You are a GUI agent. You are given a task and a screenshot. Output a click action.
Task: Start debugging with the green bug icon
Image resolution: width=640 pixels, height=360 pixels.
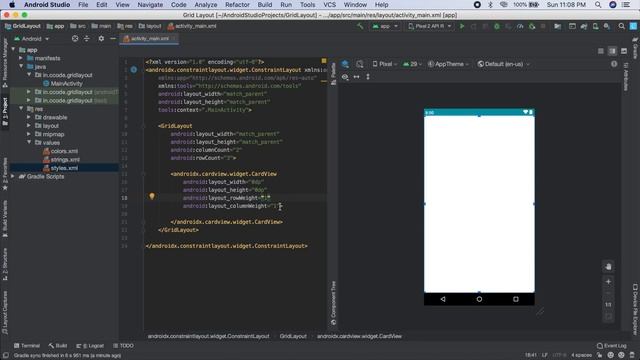coord(497,26)
